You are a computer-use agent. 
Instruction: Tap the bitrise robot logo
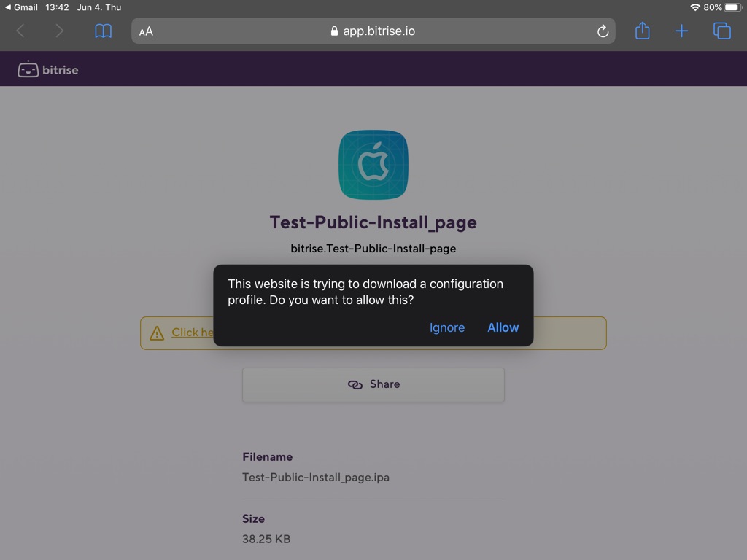29,69
